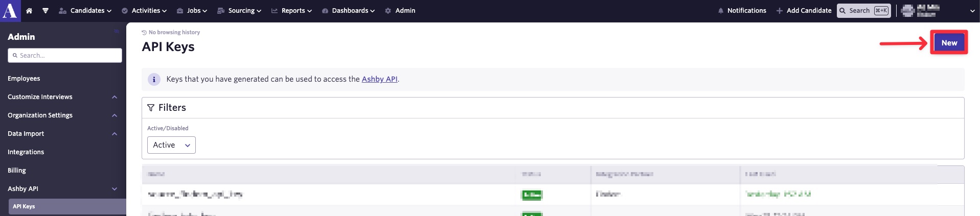Follow the Ashby API link
The image size is (980, 216).
point(379,79)
